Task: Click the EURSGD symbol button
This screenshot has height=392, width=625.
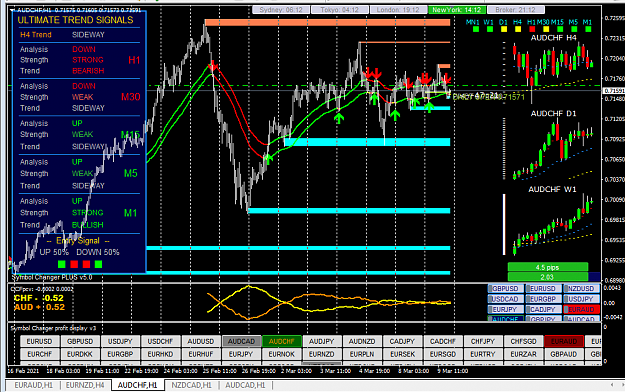Action: click(x=443, y=354)
